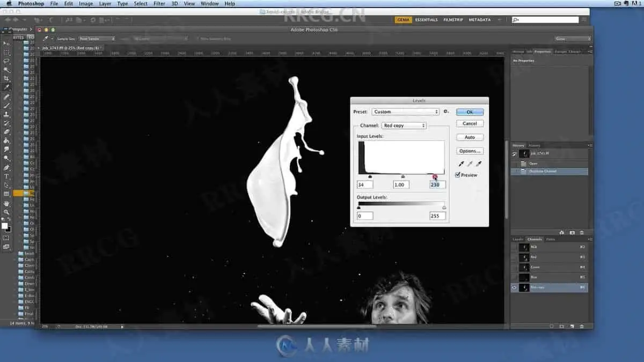Click the trash icon in History panel
Viewport: 644px width, 362px height.
click(x=582, y=233)
